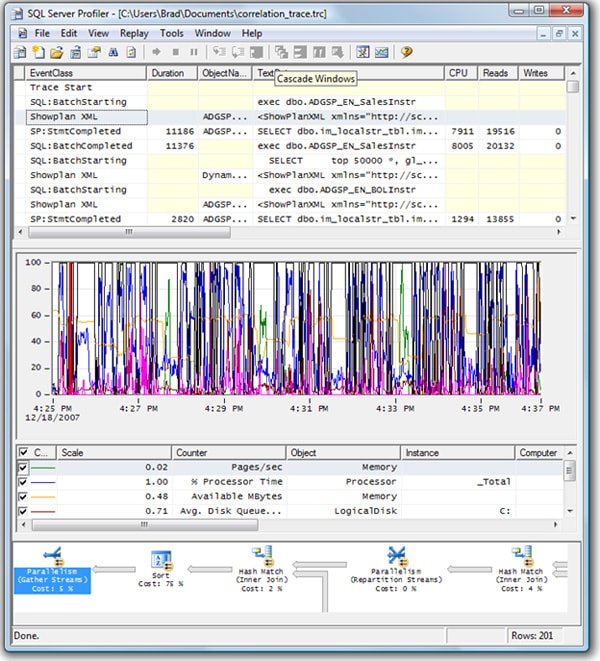Click the green Pages/sec line swatch
The width and height of the screenshot is (600, 661).
click(43, 468)
